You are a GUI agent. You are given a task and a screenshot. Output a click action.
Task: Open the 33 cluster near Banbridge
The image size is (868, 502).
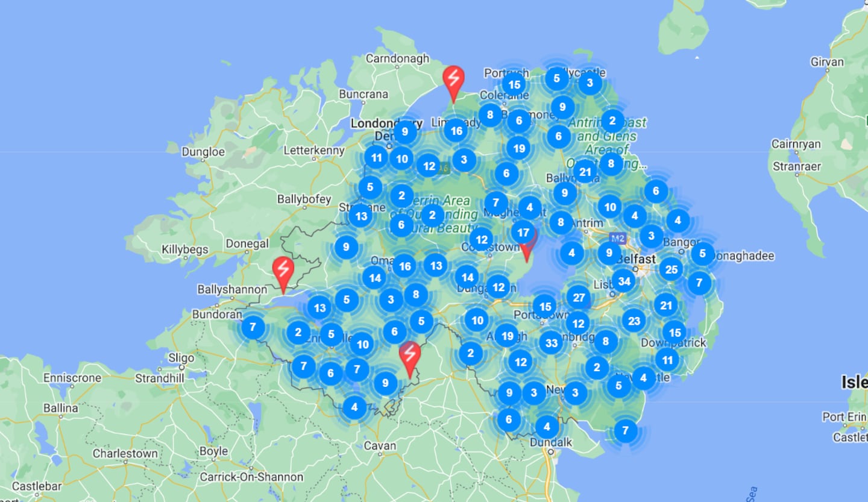pyautogui.click(x=551, y=343)
